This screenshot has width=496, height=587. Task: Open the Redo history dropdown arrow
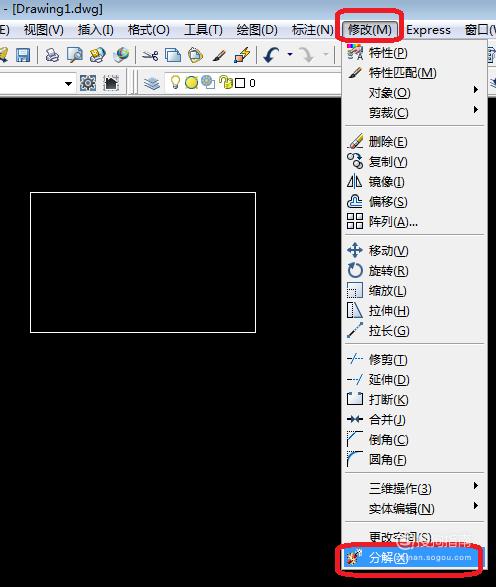(326, 55)
